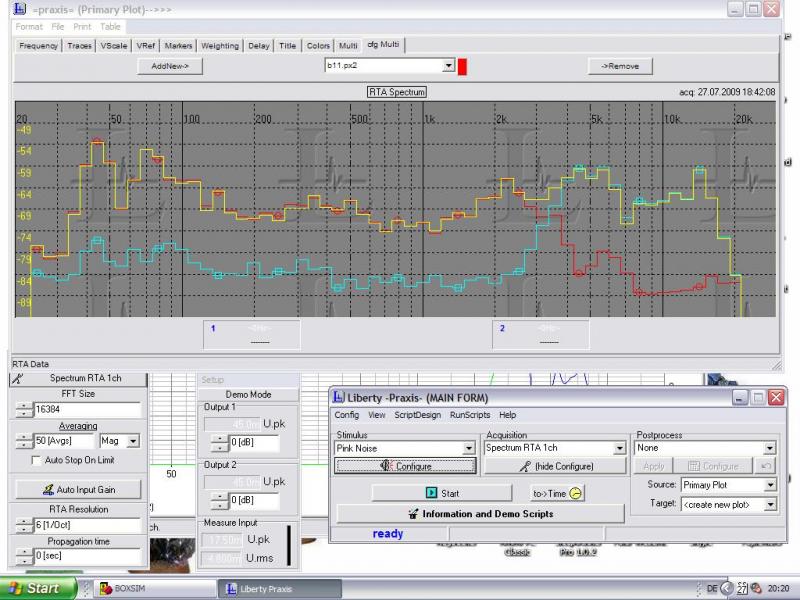Screen dimensions: 800x600
Task: Click the hide Configure microphone button
Action: click(x=556, y=466)
